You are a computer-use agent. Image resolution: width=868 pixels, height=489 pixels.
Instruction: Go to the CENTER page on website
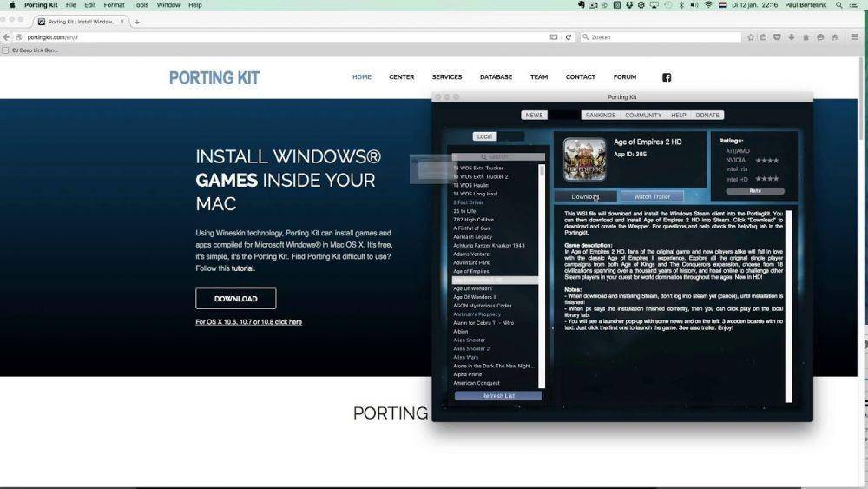click(x=401, y=77)
